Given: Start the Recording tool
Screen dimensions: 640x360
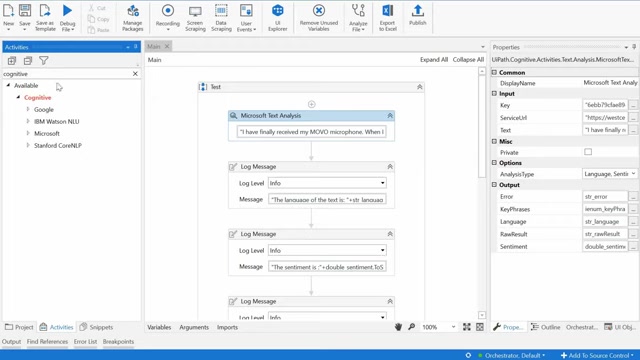Looking at the screenshot, I should coord(168,17).
